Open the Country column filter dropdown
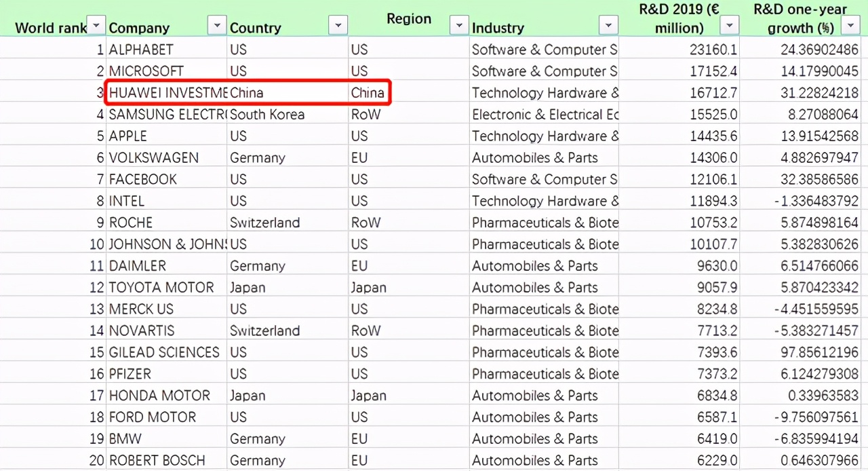Image resolution: width=868 pixels, height=471 pixels. point(338,26)
